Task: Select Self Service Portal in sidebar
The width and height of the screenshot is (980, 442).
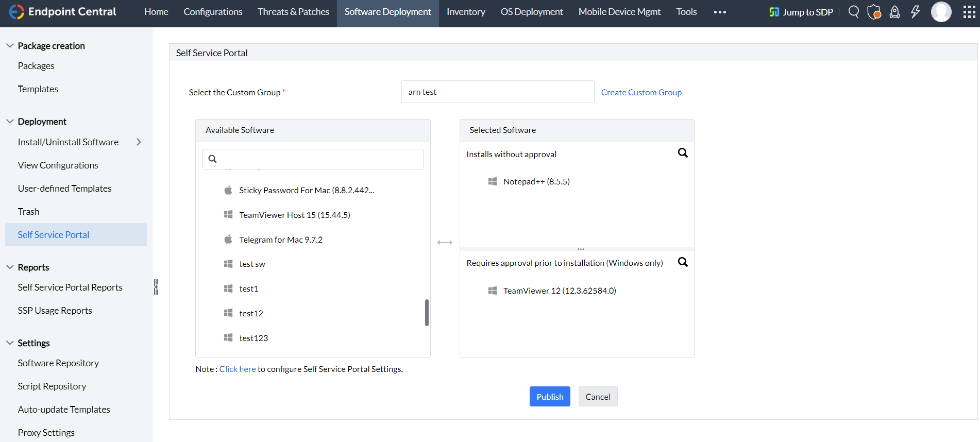Action: point(76,234)
